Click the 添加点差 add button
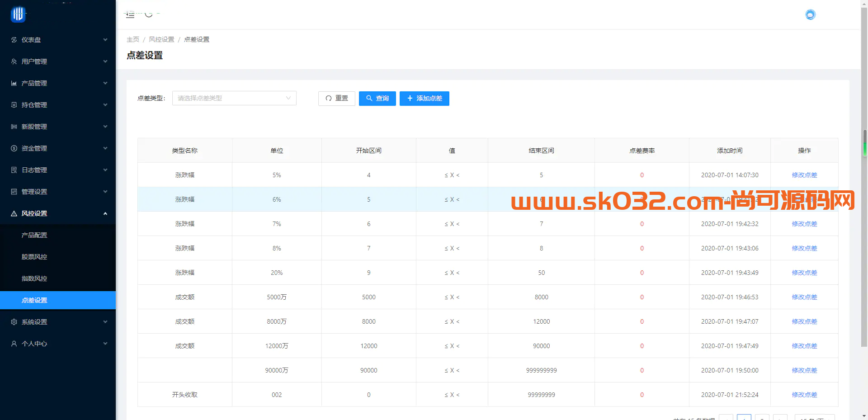Image resolution: width=868 pixels, height=420 pixels. tap(425, 99)
